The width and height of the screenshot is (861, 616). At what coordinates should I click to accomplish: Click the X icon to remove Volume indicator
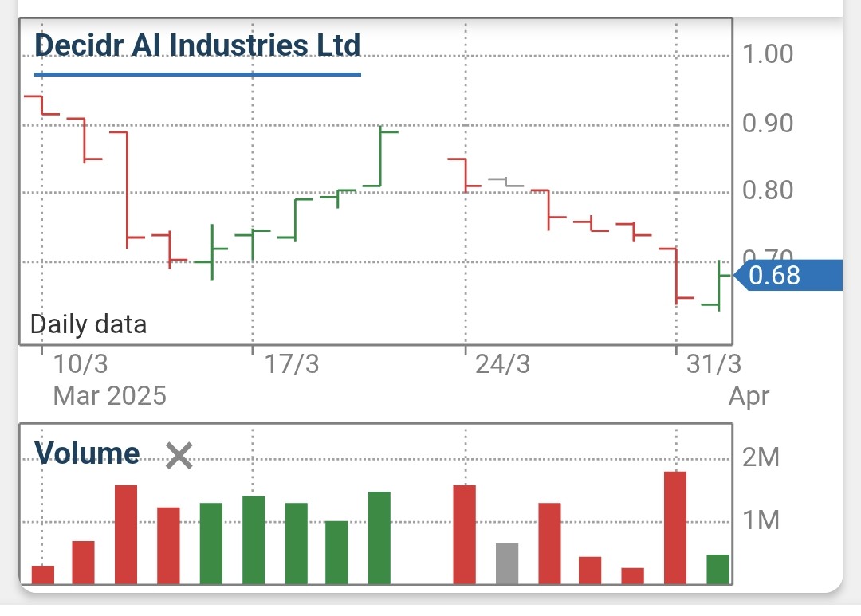point(179,456)
